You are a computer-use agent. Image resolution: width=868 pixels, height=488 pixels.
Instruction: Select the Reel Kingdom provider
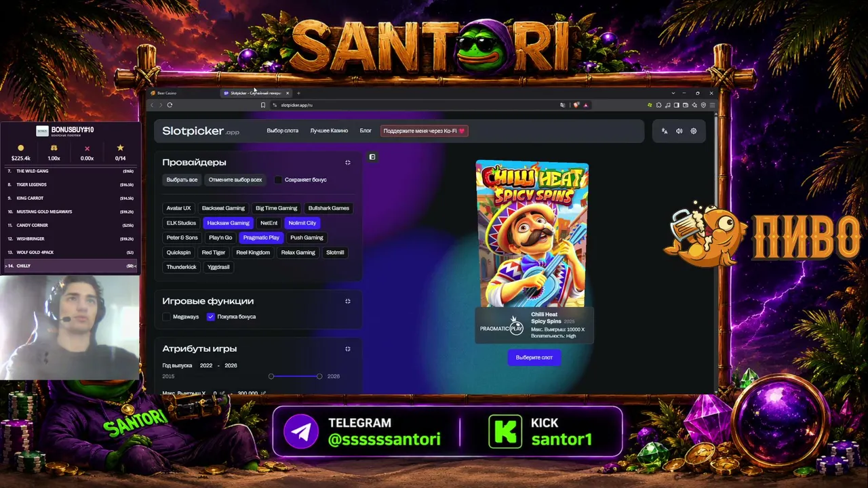tap(253, 252)
